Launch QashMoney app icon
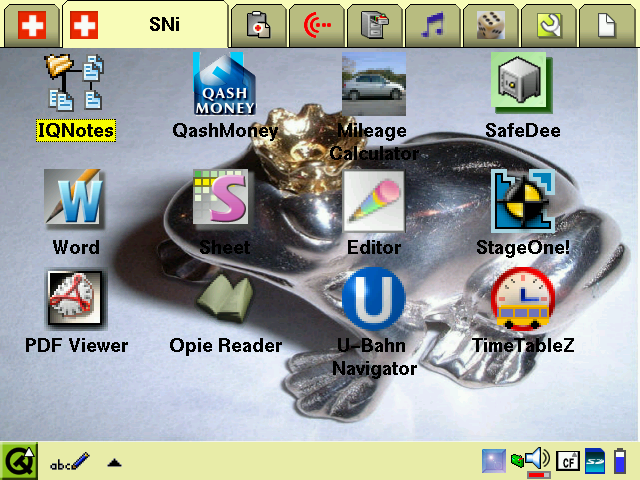 coord(224,84)
